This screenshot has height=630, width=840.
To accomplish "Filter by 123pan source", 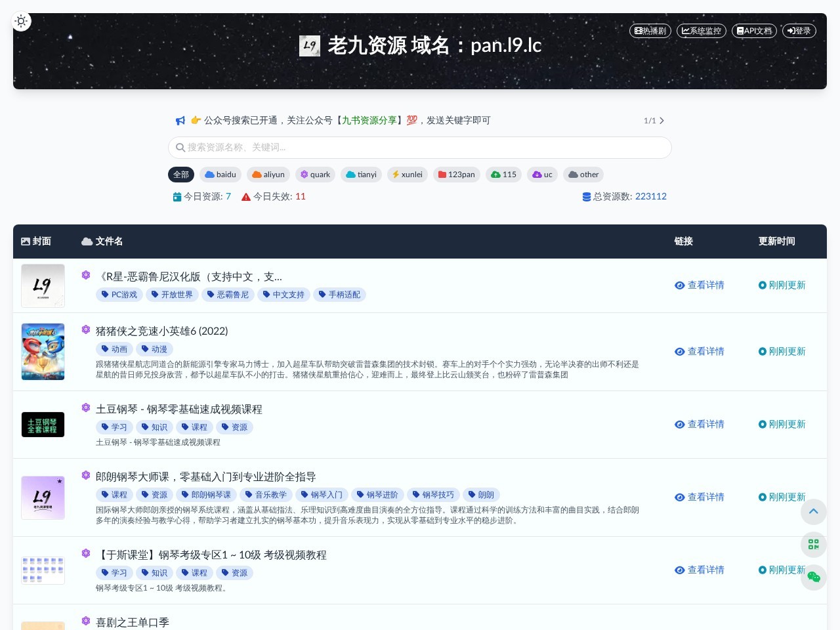I will pos(457,175).
